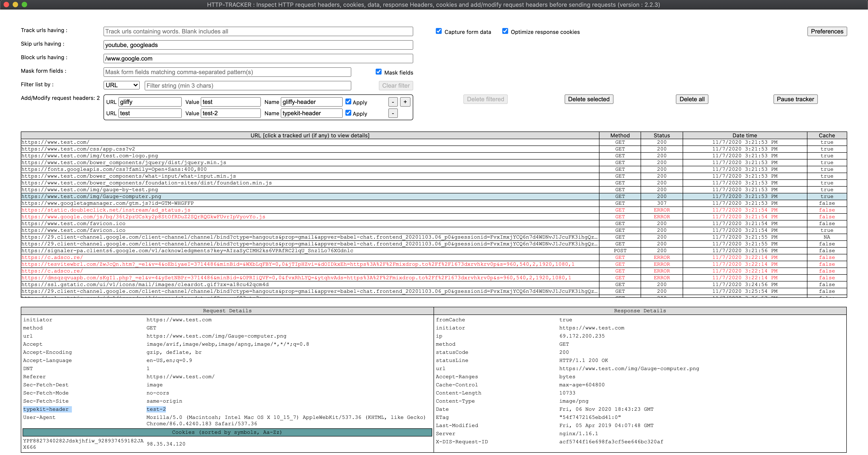
Task: Remove the typekit-header row with minus button
Action: (393, 113)
